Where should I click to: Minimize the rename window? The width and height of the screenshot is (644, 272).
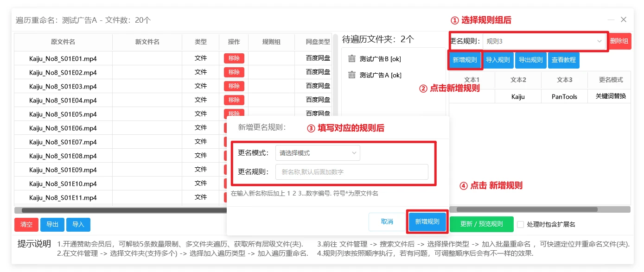point(611,19)
